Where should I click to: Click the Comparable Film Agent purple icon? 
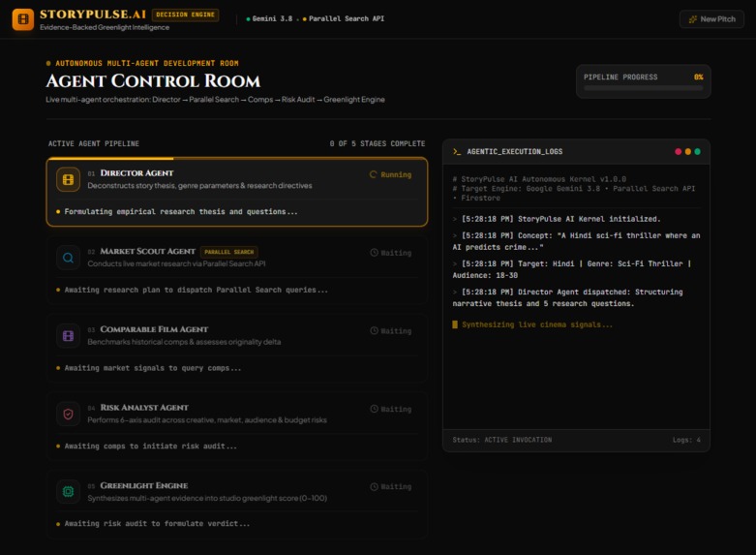(x=68, y=336)
